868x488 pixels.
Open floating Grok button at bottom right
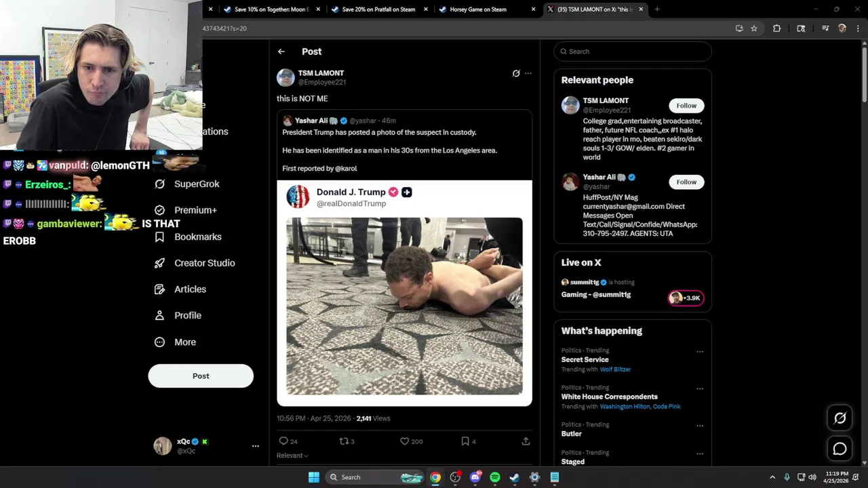840,418
